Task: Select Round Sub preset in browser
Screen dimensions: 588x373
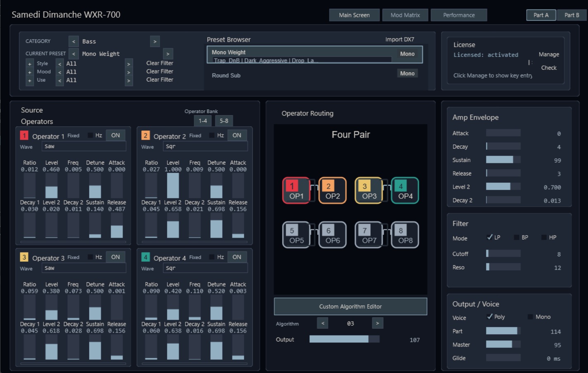Action: pyautogui.click(x=315, y=75)
